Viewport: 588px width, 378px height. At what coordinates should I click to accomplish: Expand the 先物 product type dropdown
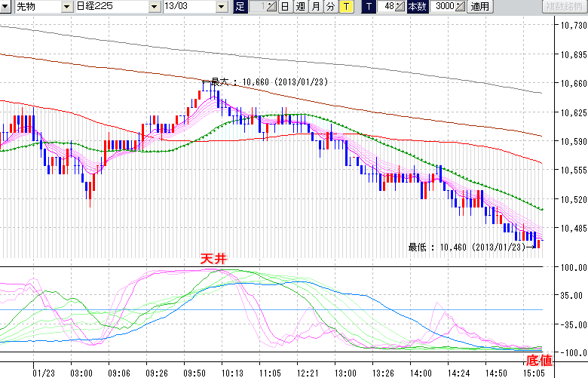tap(67, 7)
